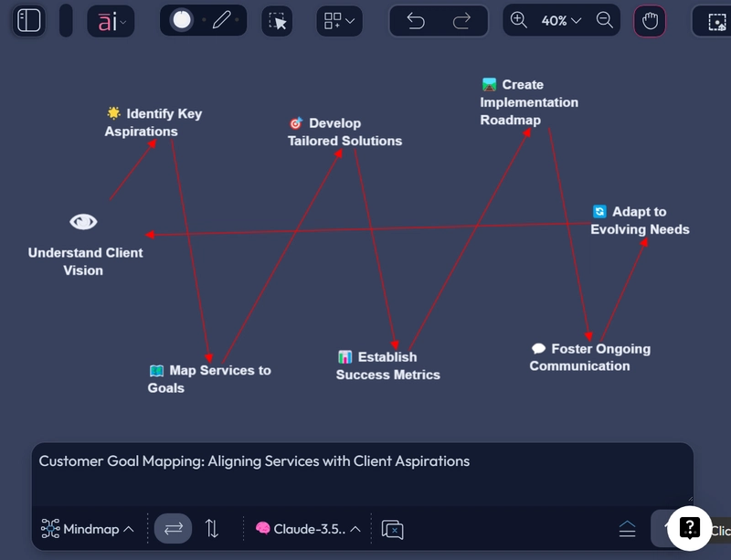This screenshot has width=731, height=560.
Task: Click the eye icon on canvas
Action: 83,221
